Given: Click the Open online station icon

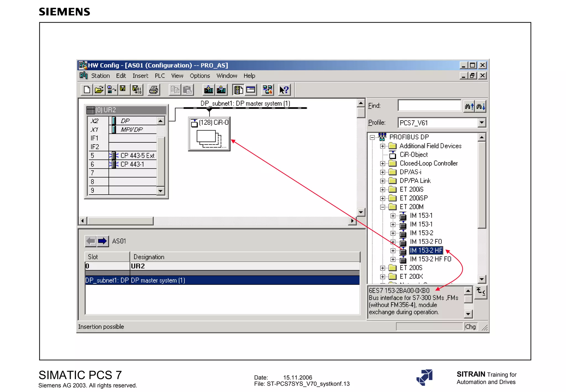Looking at the screenshot, I should [x=111, y=90].
